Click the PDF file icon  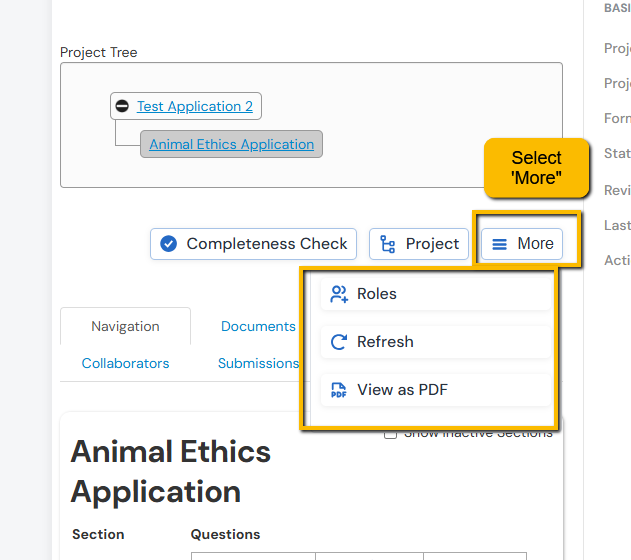coord(339,390)
